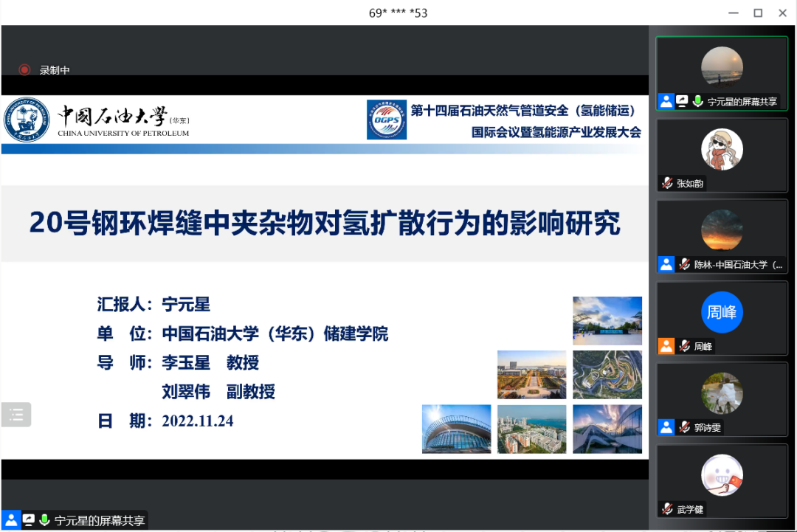The height and width of the screenshot is (532, 797).
Task: Open the collapsed side panel icon on left edge
Action: (16, 414)
